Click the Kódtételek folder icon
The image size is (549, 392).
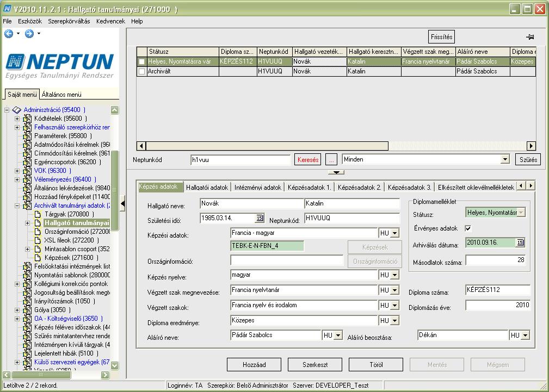(27, 119)
